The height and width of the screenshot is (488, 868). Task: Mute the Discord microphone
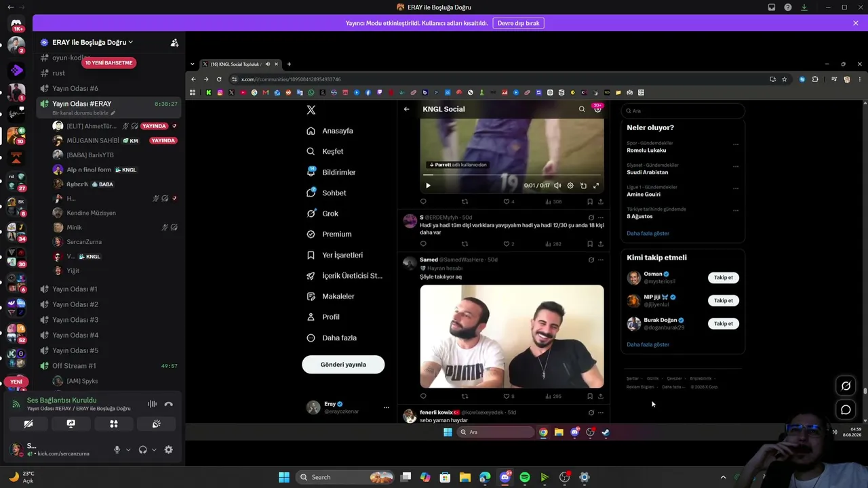[117, 449]
